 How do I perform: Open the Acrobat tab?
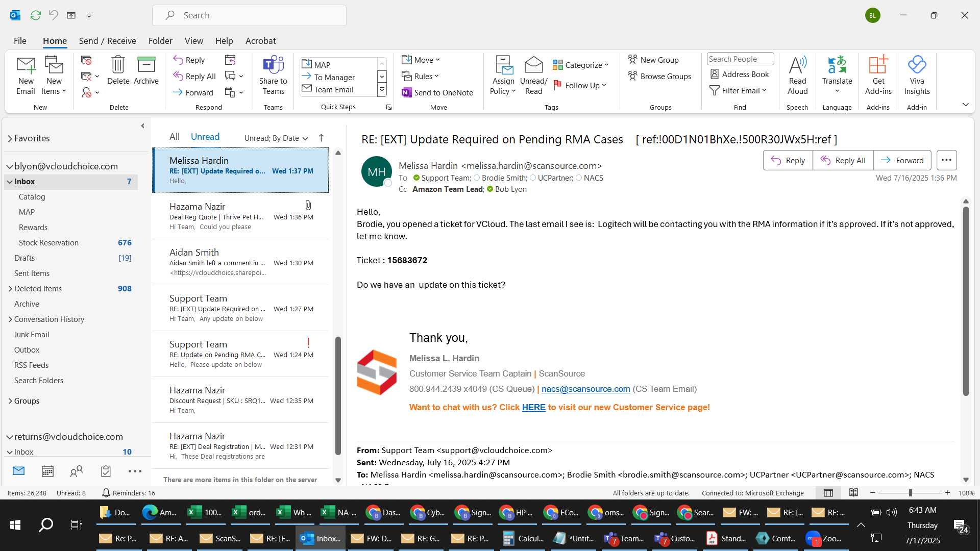tap(260, 41)
